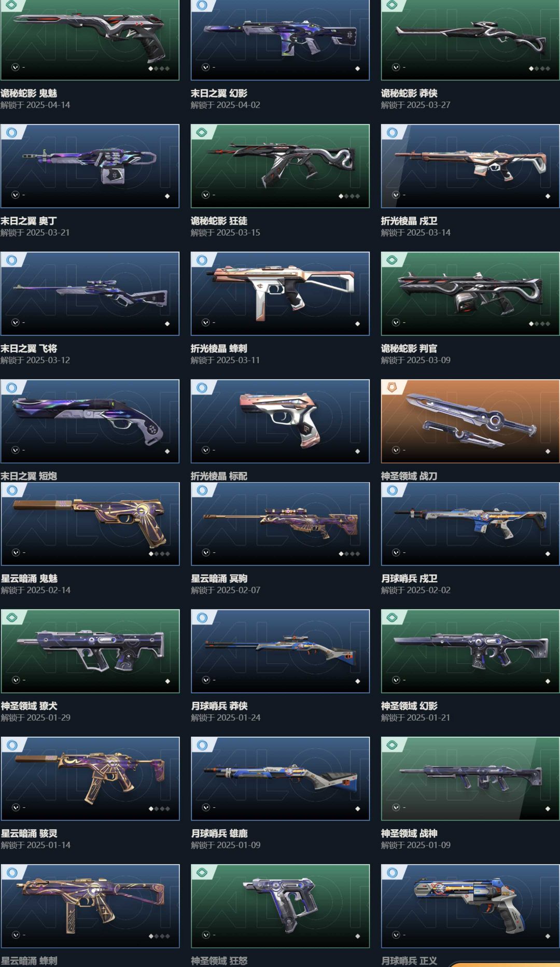Click level dots on 星云暗涌 冥驹 card
Image resolution: width=560 pixels, height=967 pixels.
[x=349, y=554]
